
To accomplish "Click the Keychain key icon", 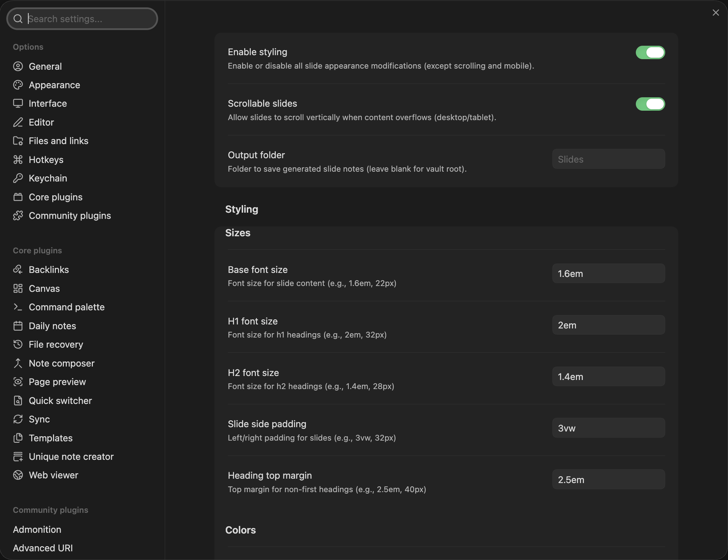I will pyautogui.click(x=18, y=178).
